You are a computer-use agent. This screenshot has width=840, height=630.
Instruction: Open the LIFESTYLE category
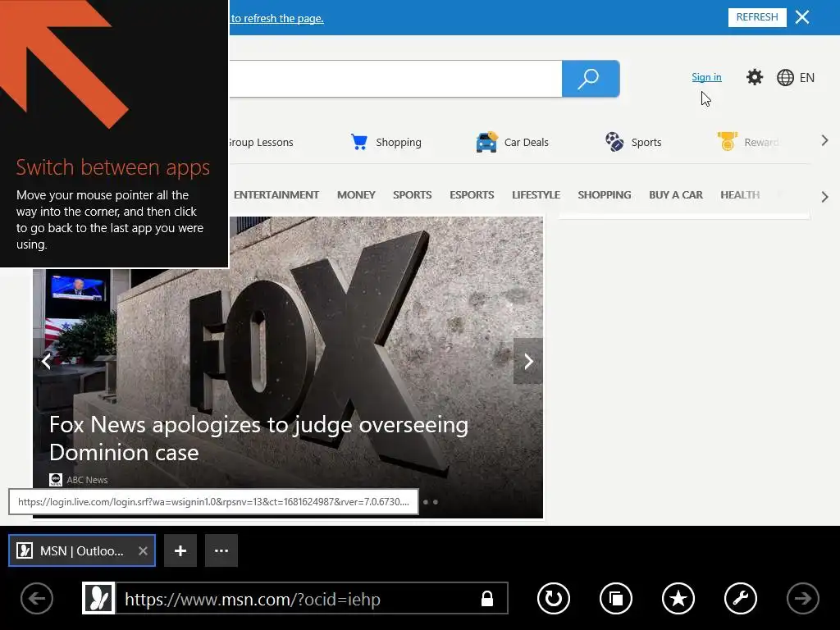tap(536, 195)
